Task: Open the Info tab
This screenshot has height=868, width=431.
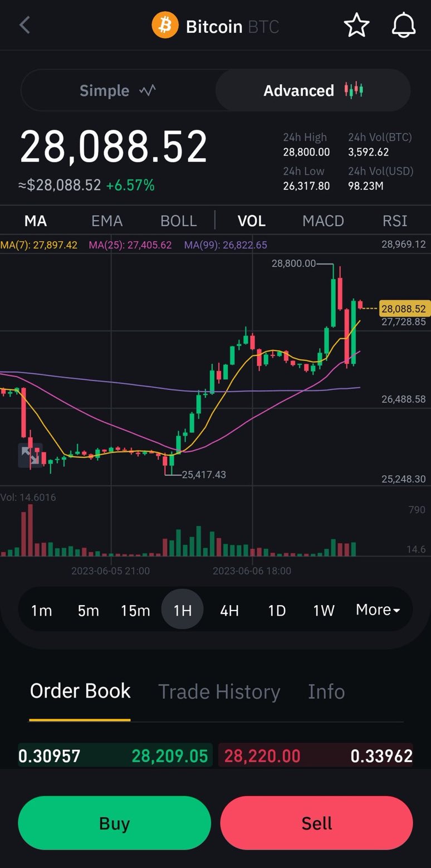Action: click(x=326, y=691)
